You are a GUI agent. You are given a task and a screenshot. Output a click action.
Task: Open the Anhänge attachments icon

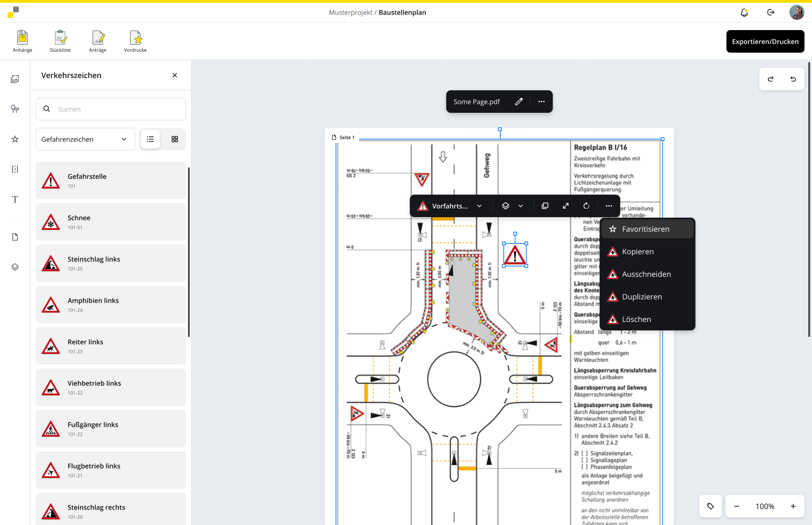23,41
